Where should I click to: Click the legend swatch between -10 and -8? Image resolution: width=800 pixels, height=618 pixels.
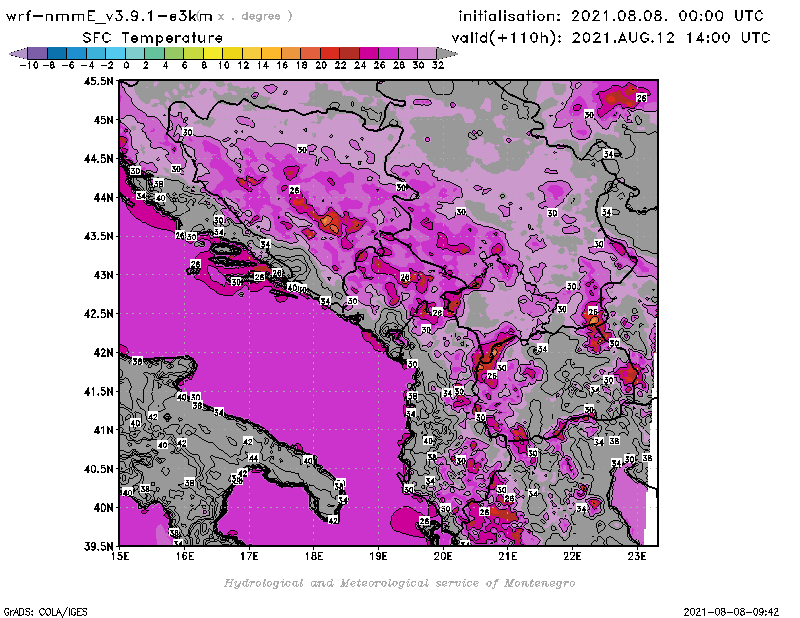tap(38, 53)
